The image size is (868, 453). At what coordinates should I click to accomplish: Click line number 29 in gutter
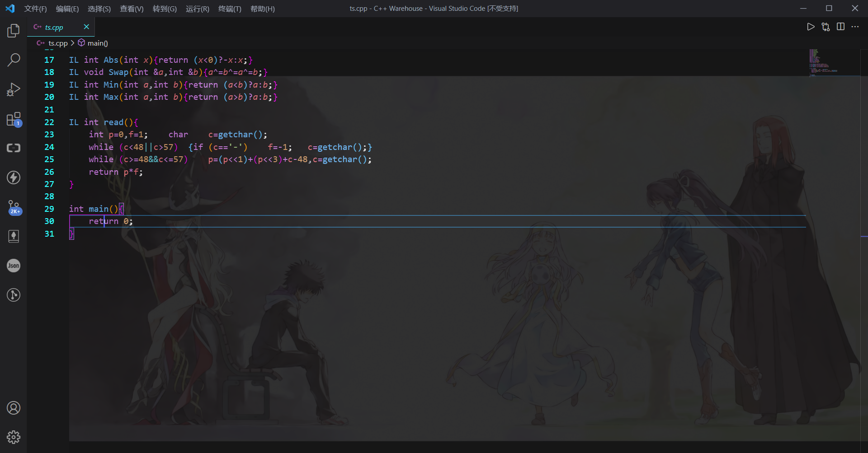[x=49, y=209]
